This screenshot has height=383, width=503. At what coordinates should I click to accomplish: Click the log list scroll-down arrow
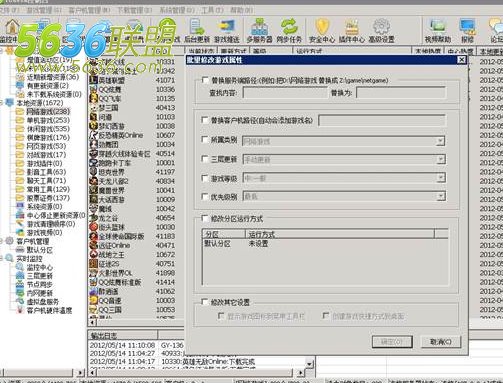(x=310, y=364)
